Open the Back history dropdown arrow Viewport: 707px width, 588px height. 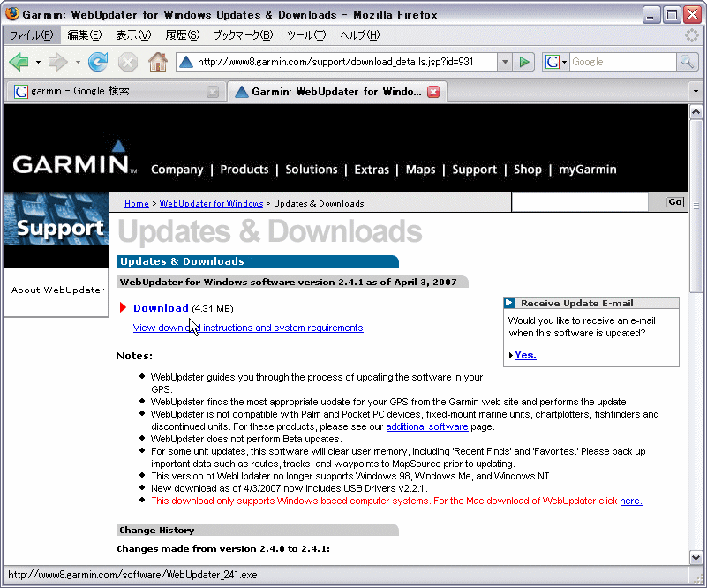point(38,62)
